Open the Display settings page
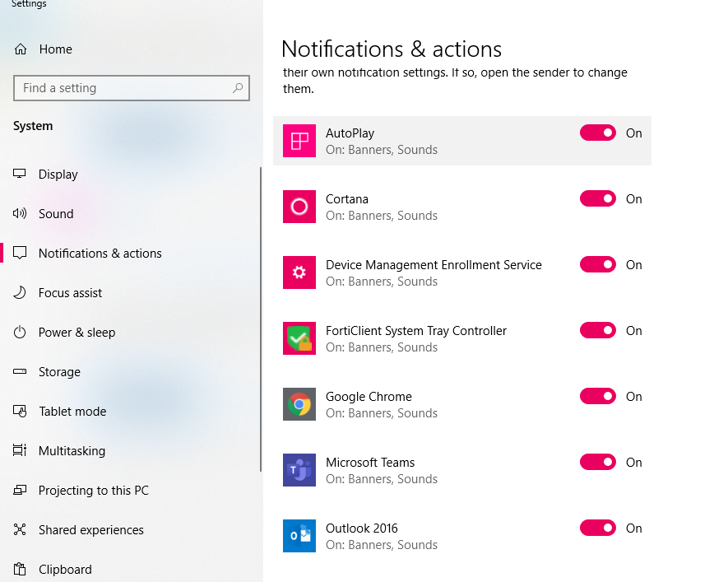 130,175
